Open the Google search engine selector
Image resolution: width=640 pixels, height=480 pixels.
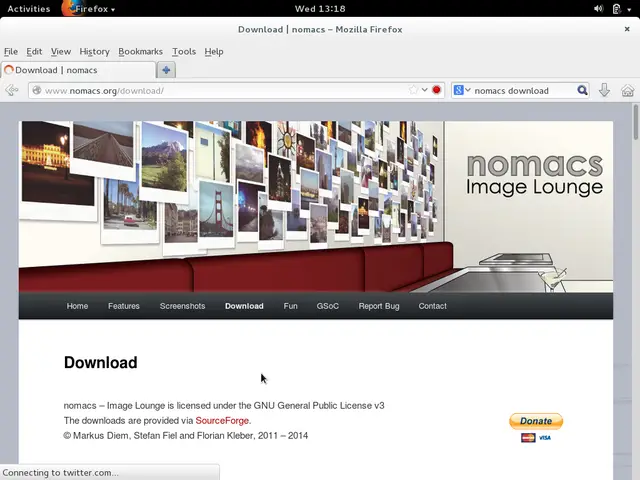click(x=461, y=90)
